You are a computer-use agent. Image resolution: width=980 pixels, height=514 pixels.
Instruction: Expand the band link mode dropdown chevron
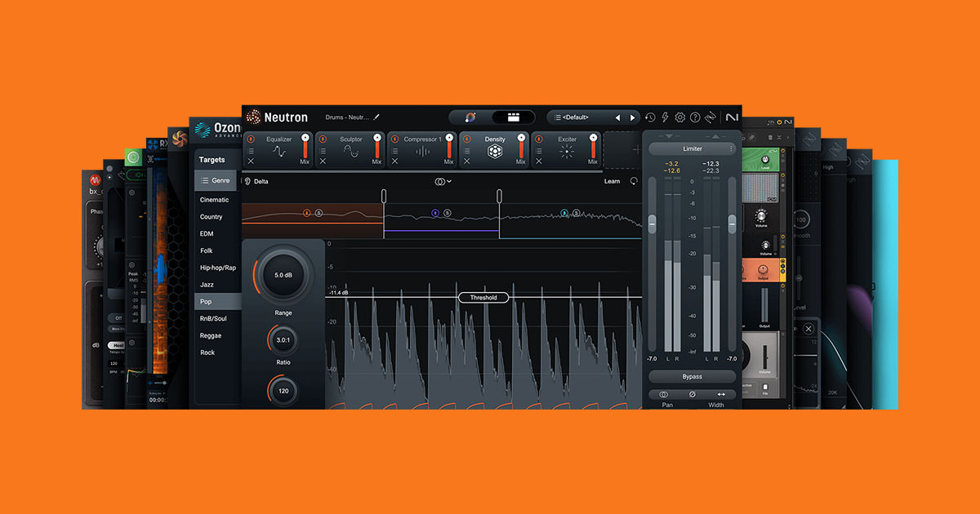click(449, 181)
